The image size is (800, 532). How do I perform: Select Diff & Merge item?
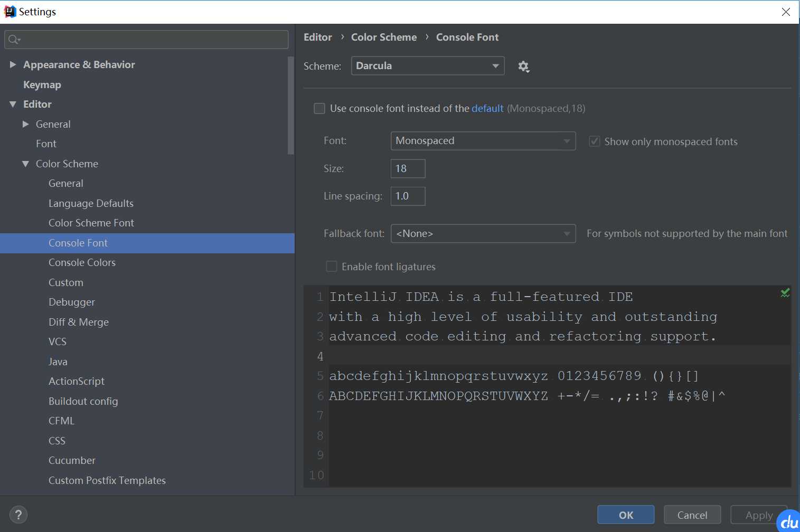79,322
